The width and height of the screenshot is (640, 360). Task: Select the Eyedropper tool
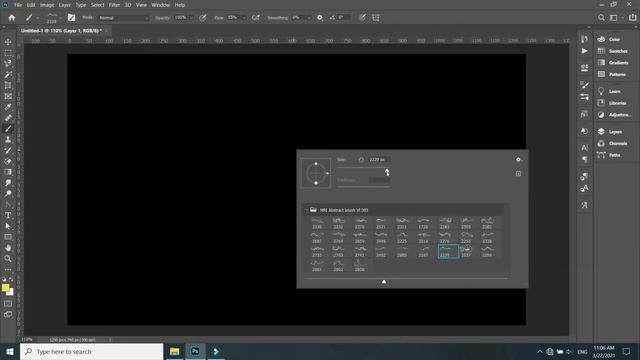(8, 107)
